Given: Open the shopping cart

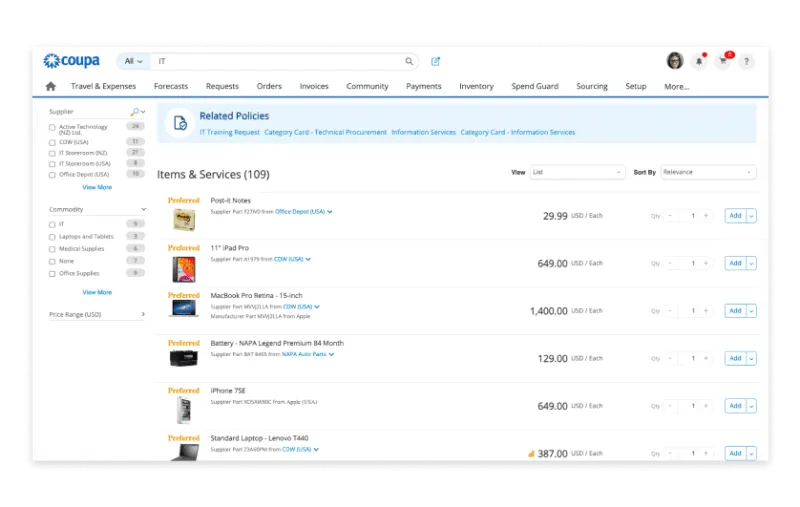Looking at the screenshot, I should pyautogui.click(x=723, y=61).
